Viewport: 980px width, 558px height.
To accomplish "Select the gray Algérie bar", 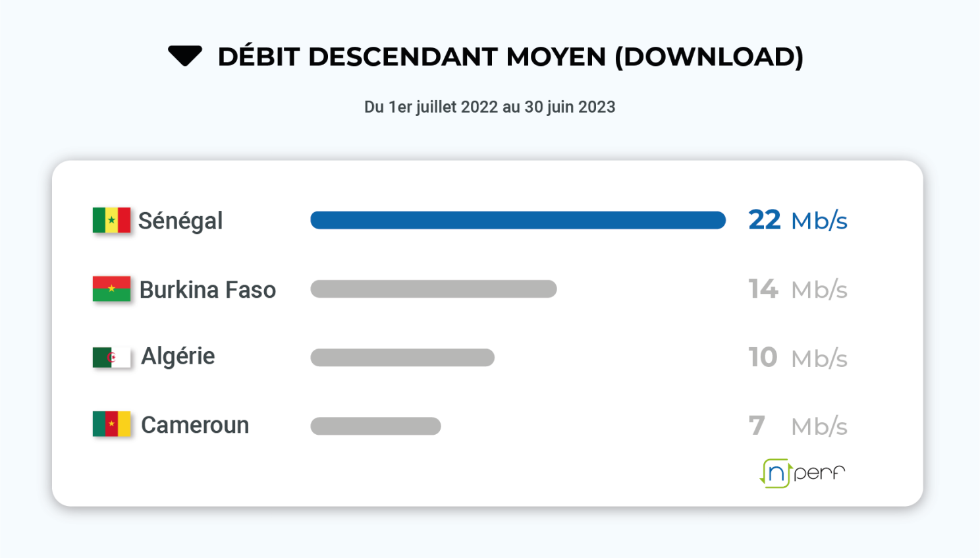I will pos(402,358).
